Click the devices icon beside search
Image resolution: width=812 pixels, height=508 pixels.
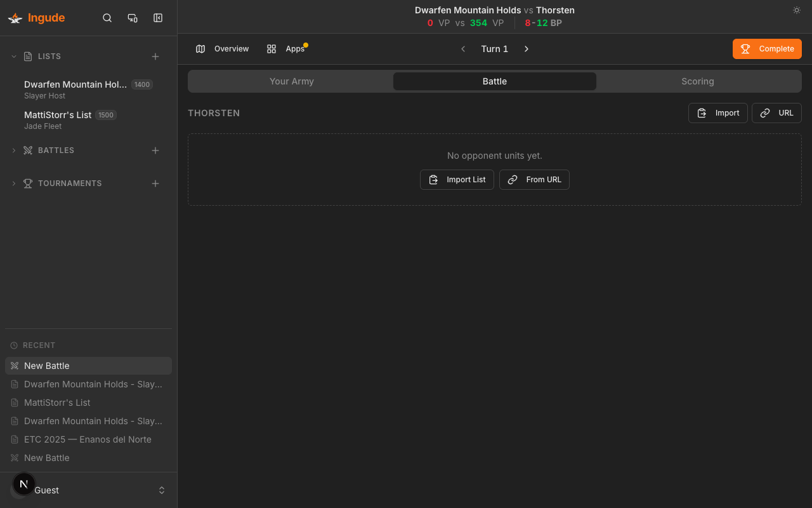tap(133, 18)
